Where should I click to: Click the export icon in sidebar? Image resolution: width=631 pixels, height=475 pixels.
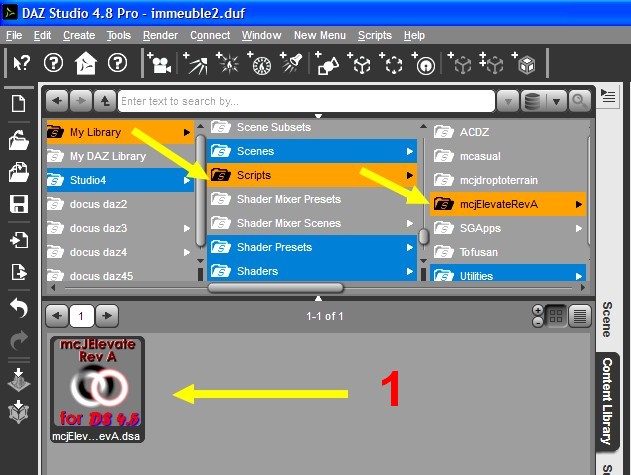click(x=19, y=272)
